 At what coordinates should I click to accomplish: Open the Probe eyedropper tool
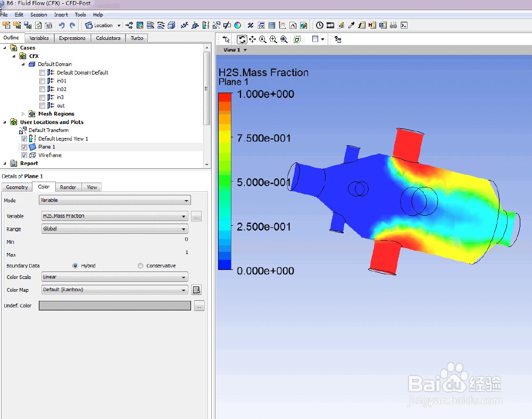(x=351, y=25)
